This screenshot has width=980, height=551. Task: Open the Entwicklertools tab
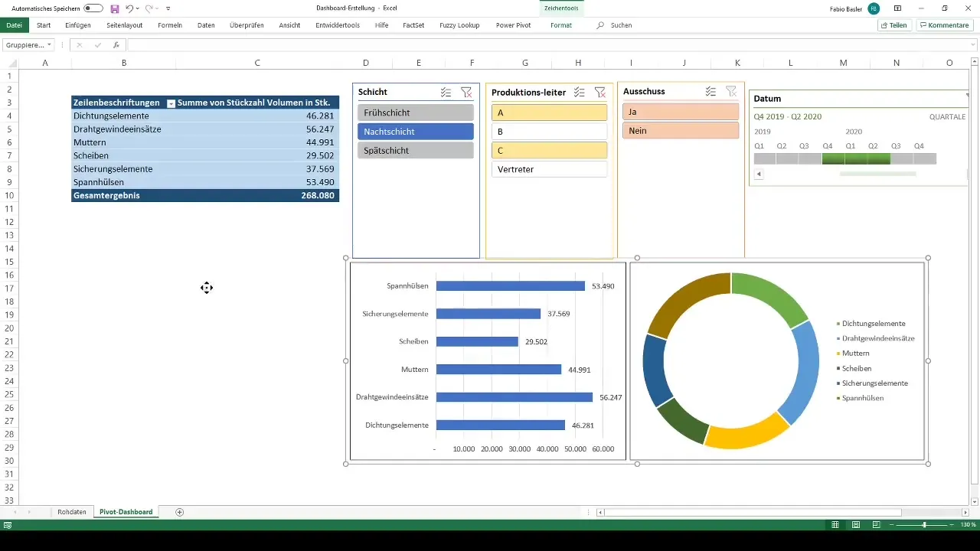[338, 25]
